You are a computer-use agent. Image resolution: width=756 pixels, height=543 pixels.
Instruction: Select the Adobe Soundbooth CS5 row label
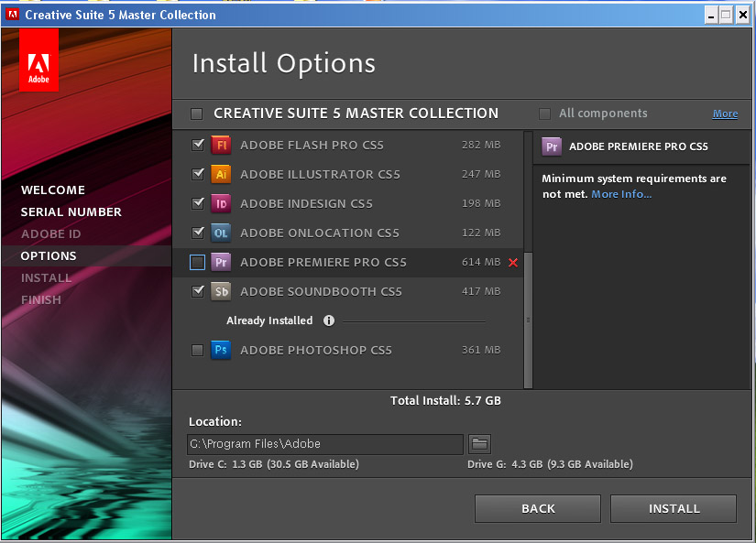321,291
